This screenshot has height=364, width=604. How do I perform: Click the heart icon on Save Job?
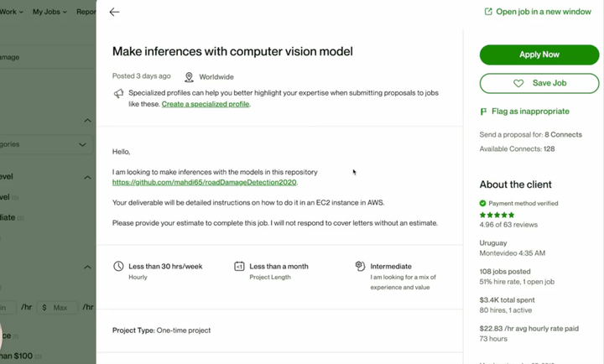point(518,83)
